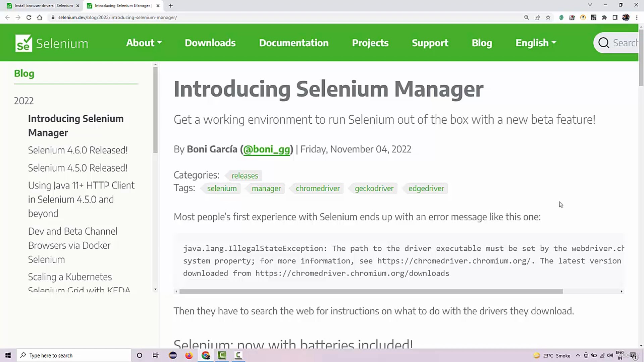The width and height of the screenshot is (644, 362).
Task: Click the manager tag
Action: [x=266, y=188]
